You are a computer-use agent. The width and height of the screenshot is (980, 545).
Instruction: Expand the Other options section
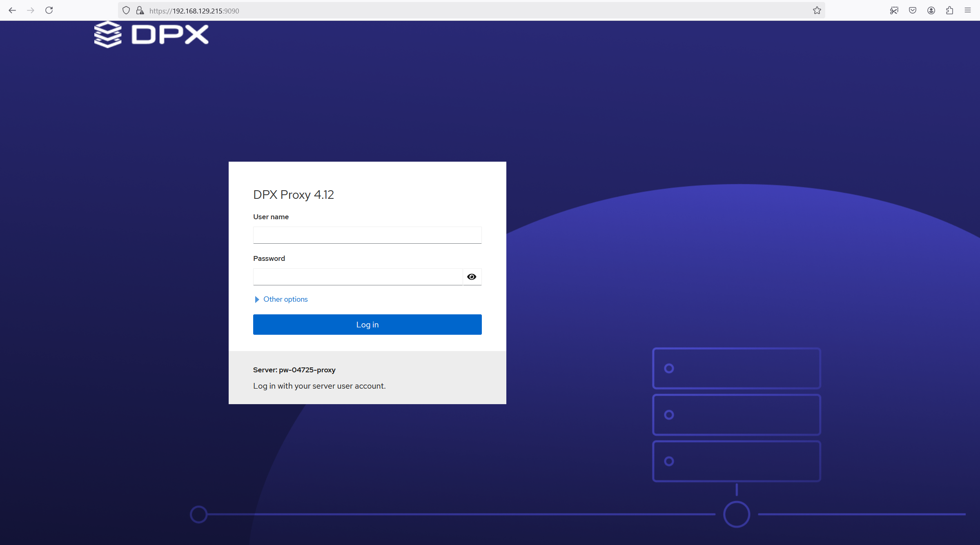tap(285, 299)
